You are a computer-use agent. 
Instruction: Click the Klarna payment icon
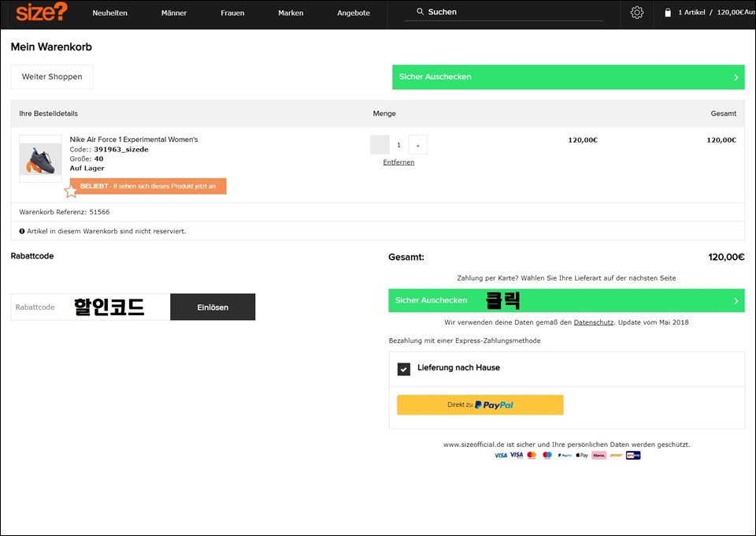598,455
